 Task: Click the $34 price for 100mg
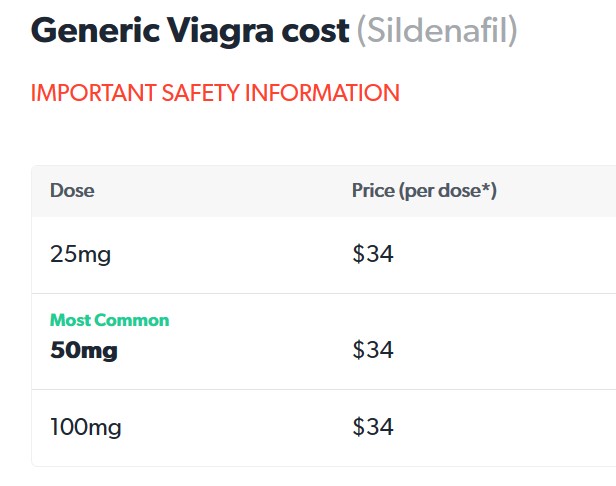373,427
